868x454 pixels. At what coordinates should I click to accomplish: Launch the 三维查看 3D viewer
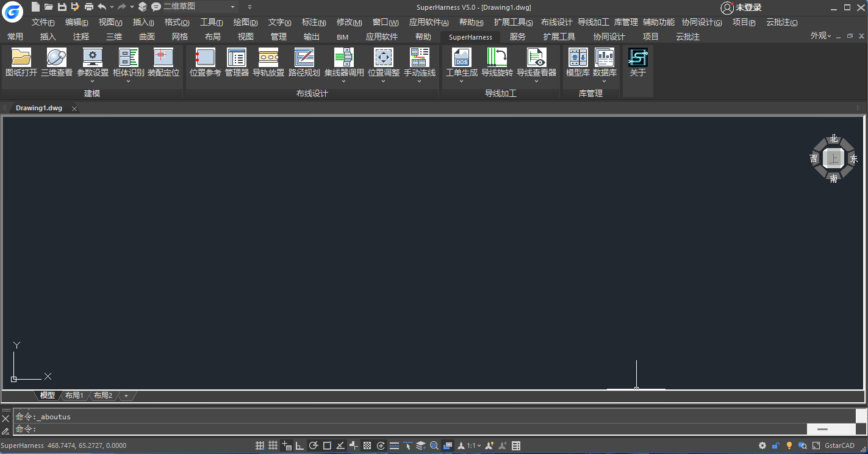coord(57,63)
